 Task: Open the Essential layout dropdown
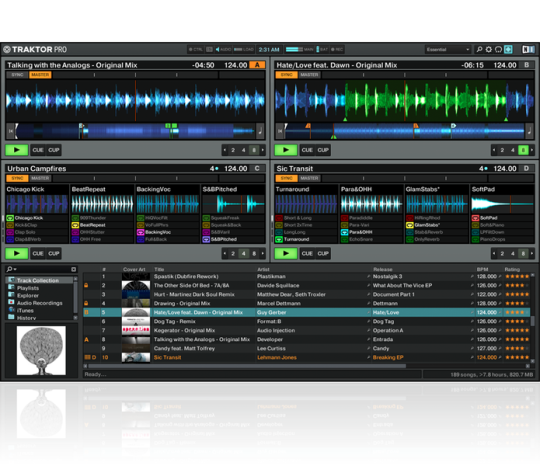pos(447,50)
